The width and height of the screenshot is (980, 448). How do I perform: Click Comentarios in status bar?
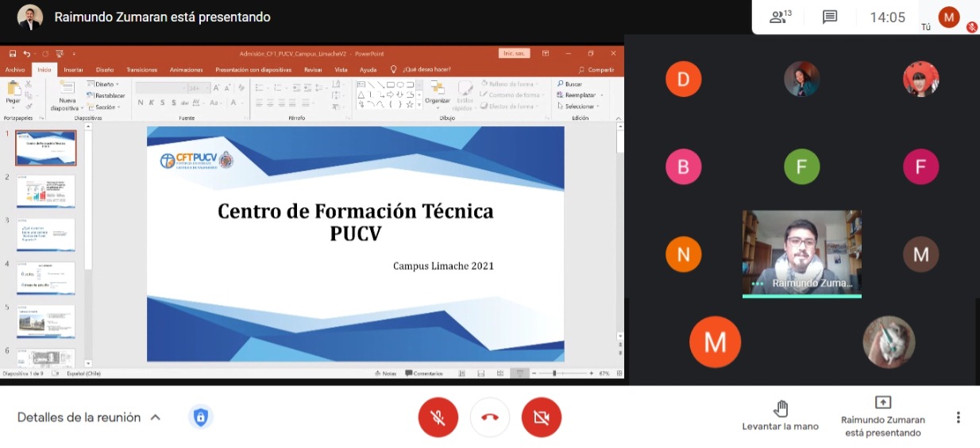[424, 373]
